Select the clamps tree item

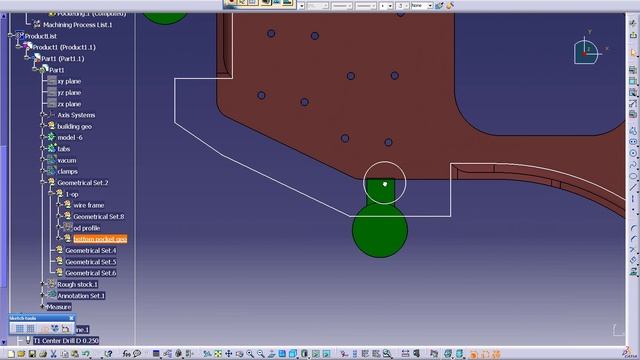point(67,171)
